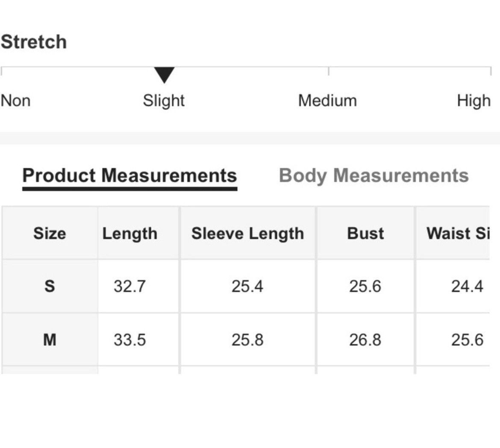
Task: Click the 24.4 waist value for S
Action: coord(467,286)
